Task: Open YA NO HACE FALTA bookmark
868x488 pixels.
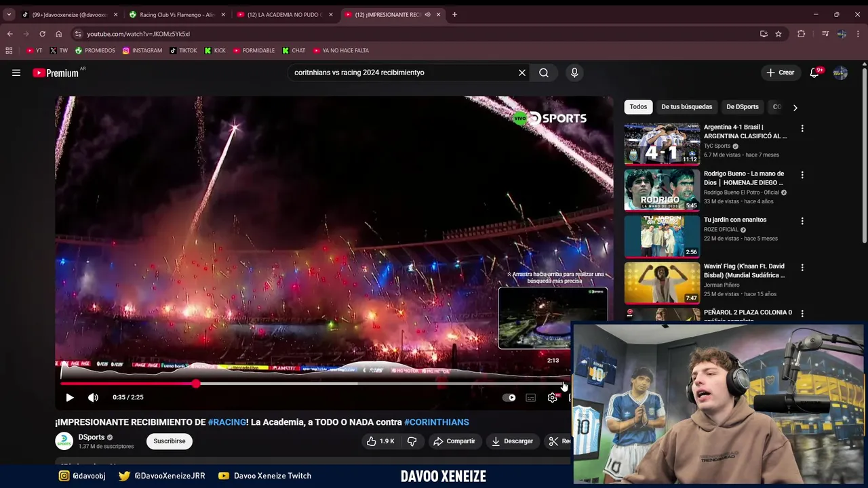Action: tap(341, 50)
